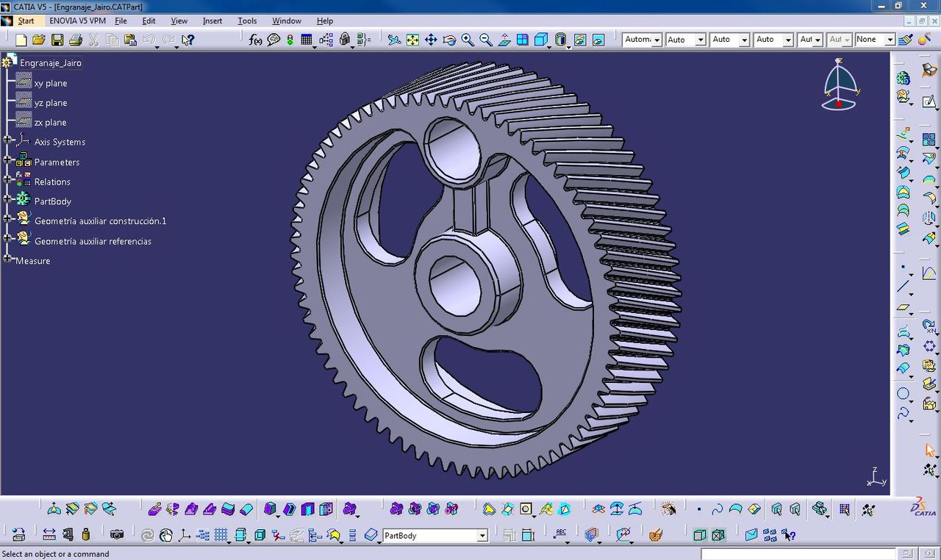Expand Geometría auxiliar construcción.1 node

(x=7, y=218)
